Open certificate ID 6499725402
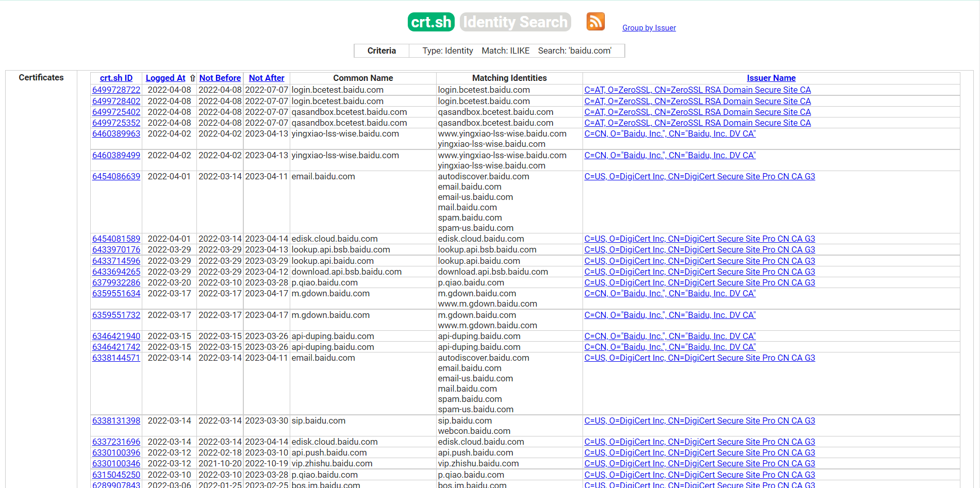 [116, 112]
